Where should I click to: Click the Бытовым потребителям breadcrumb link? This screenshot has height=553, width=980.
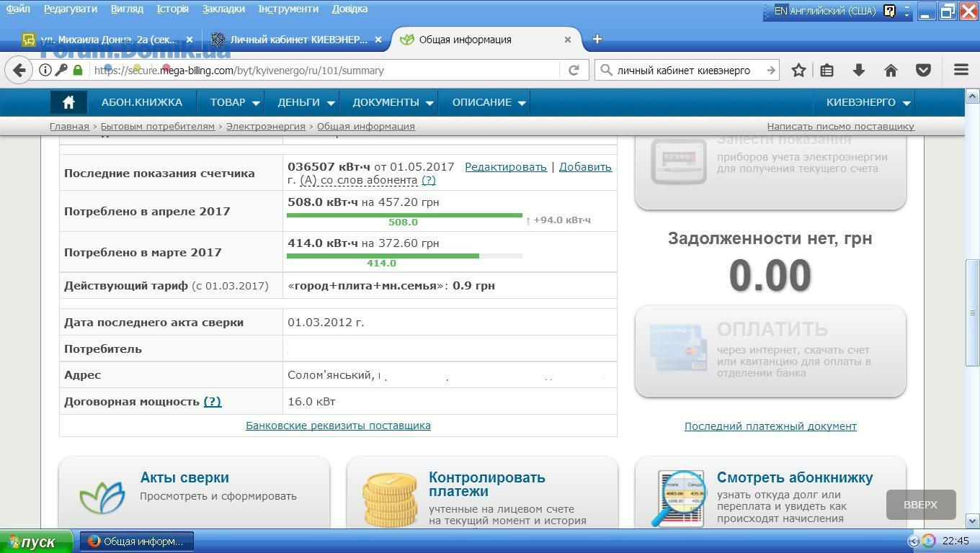coord(158,126)
